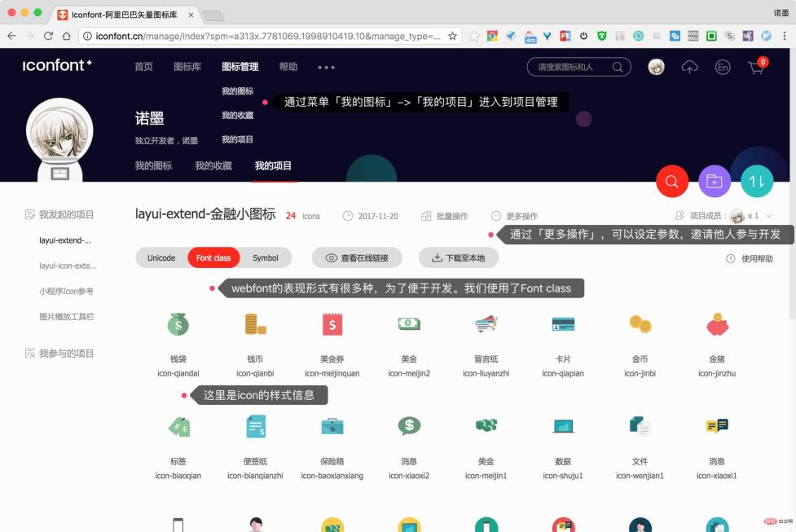Focus the icon search input field

point(578,67)
